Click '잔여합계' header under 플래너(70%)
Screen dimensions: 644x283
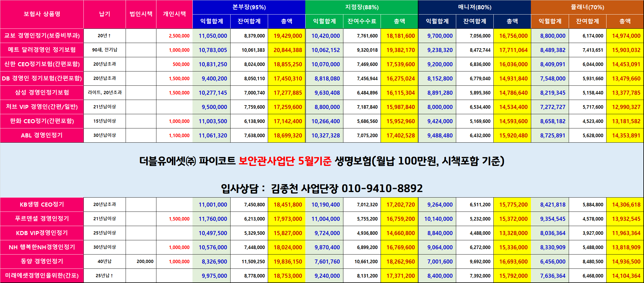tap(588, 22)
